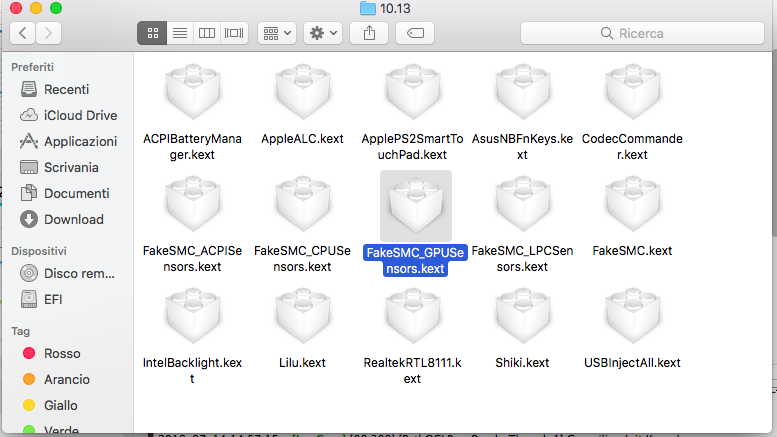Select the FakeSMC_ACPISensors.kext icon
This screenshot has height=437, width=777.
tap(193, 204)
